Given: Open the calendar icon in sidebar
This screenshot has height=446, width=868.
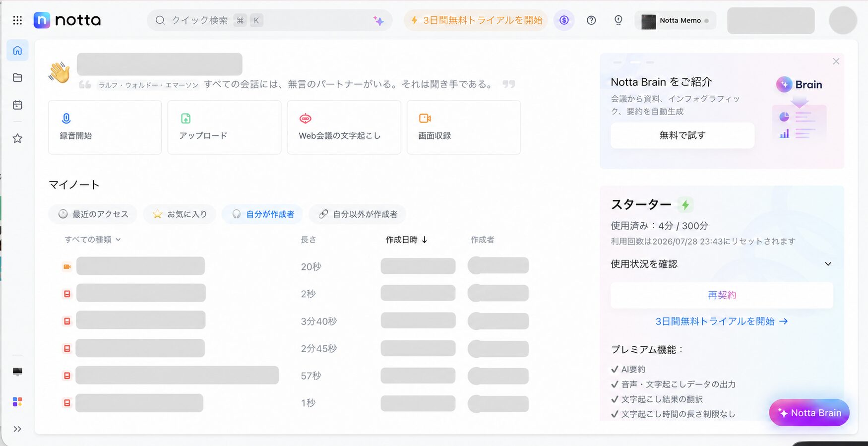Looking at the screenshot, I should (17, 105).
